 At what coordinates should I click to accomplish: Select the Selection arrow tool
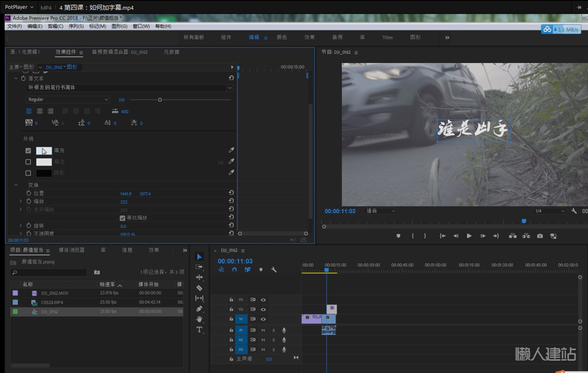click(x=199, y=257)
